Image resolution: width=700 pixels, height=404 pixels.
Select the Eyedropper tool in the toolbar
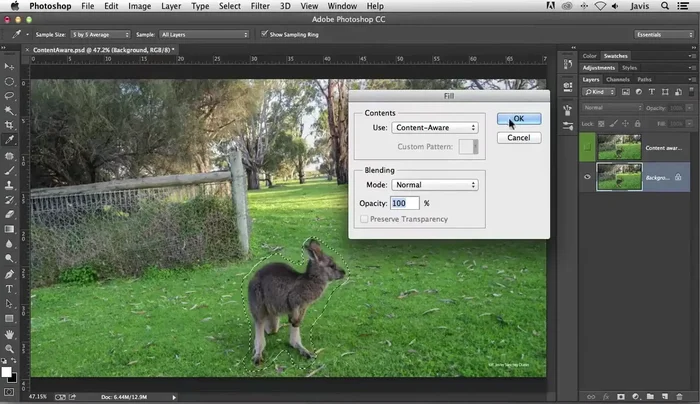pyautogui.click(x=9, y=140)
